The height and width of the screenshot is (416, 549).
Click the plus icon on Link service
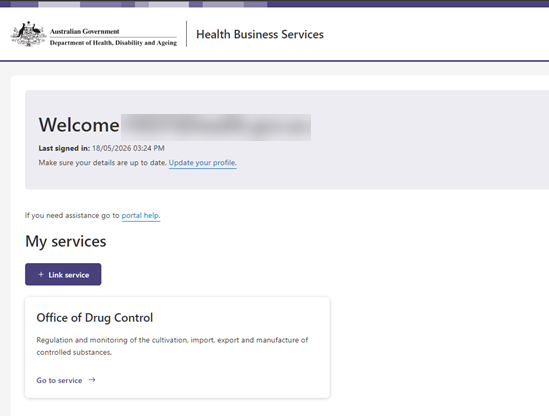click(x=41, y=275)
